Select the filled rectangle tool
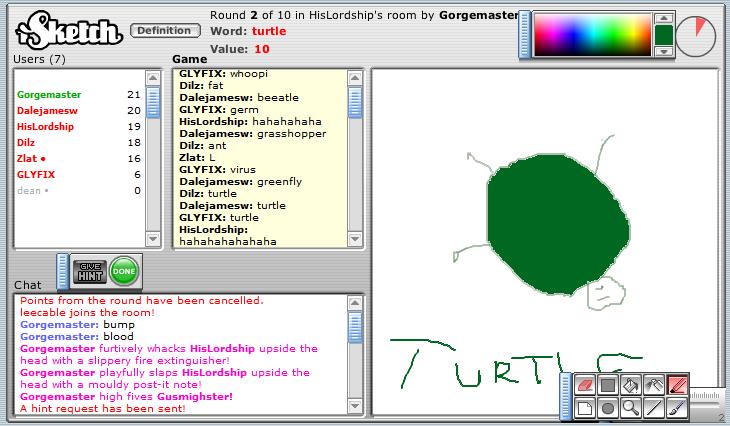Image resolution: width=730 pixels, height=426 pixels. (x=608, y=385)
